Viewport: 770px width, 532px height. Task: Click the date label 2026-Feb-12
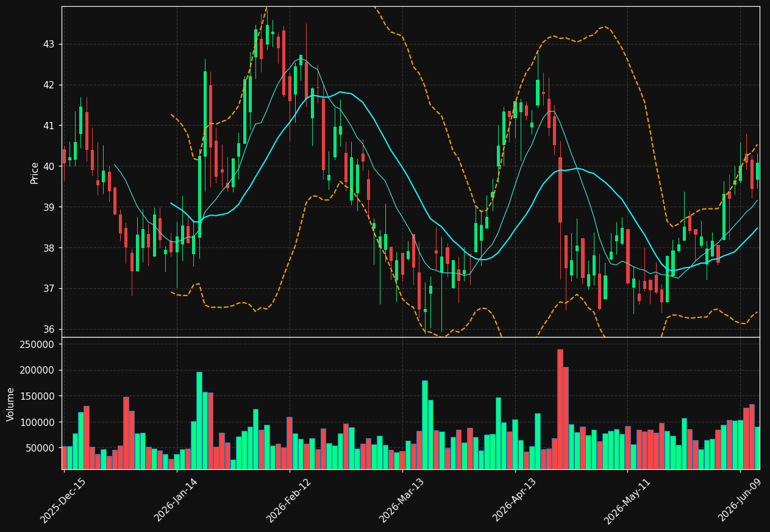click(x=290, y=500)
